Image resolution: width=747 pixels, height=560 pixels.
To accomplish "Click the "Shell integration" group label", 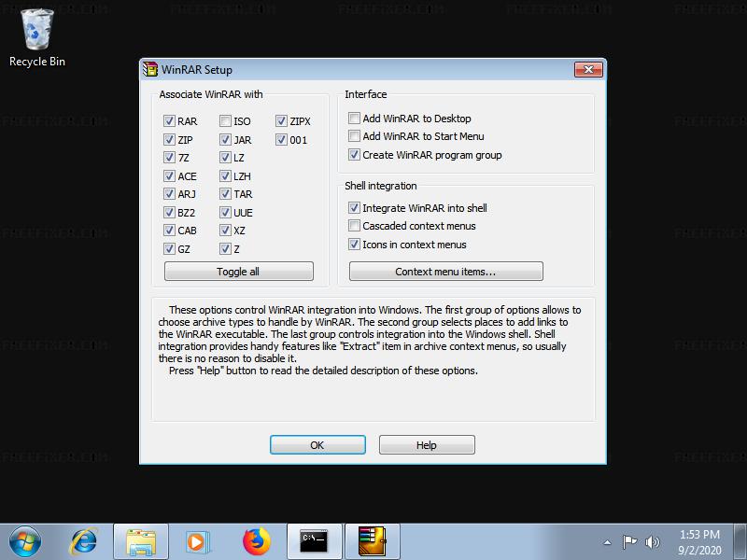I will pyautogui.click(x=381, y=186).
